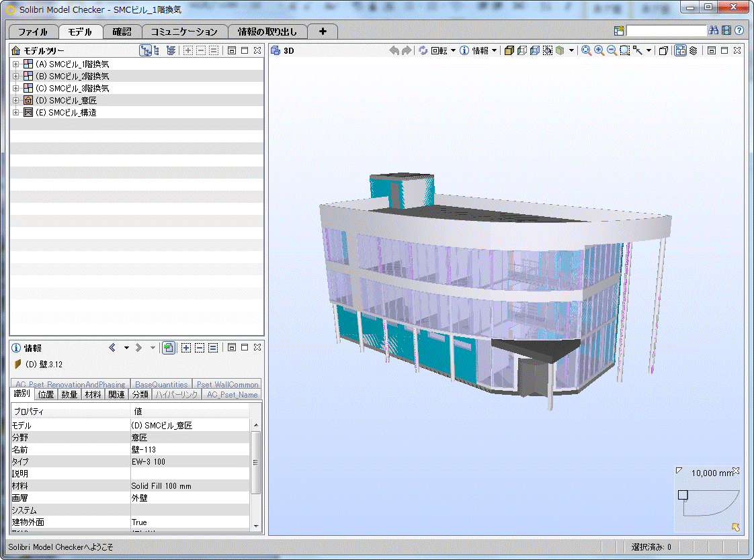The width and height of the screenshot is (754, 560).
Task: Select the 情報 info tool in 3D toolbar
Action: 464,50
